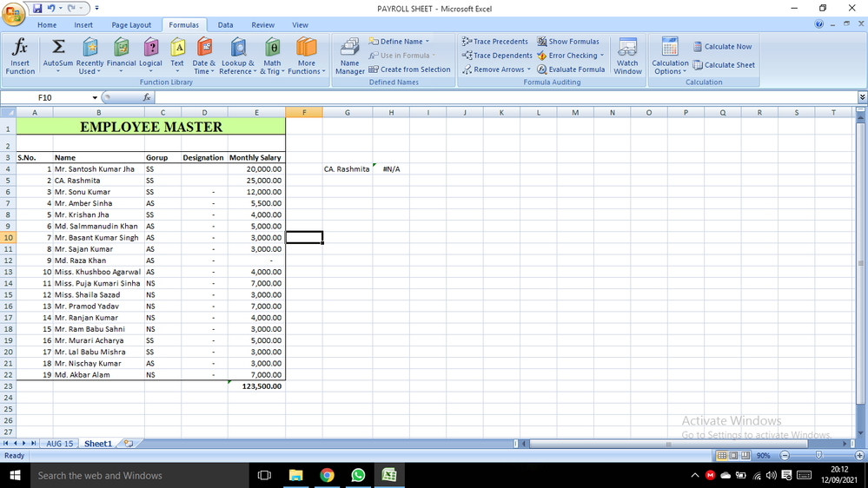The height and width of the screenshot is (488, 868).
Task: Expand Error Checking dropdown arrow
Action: [x=602, y=56]
